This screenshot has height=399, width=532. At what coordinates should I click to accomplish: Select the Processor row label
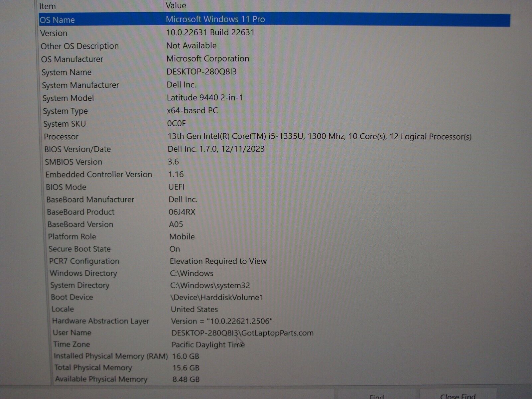tap(61, 137)
